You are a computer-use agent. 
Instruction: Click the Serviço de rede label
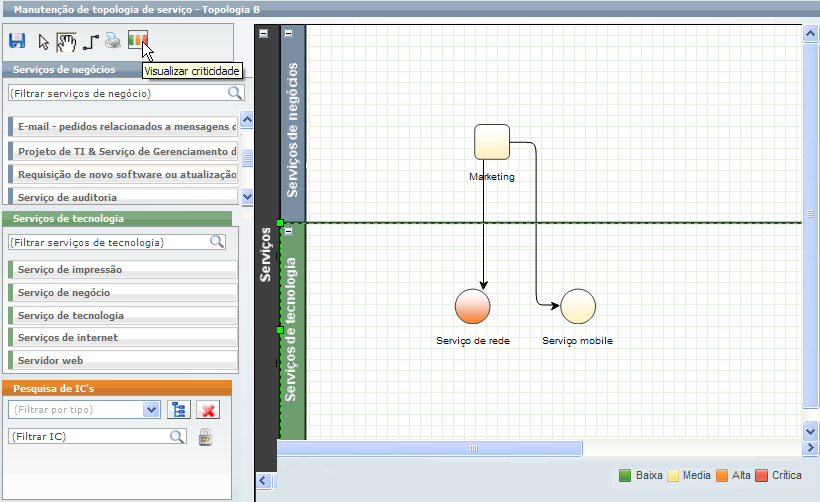(473, 341)
